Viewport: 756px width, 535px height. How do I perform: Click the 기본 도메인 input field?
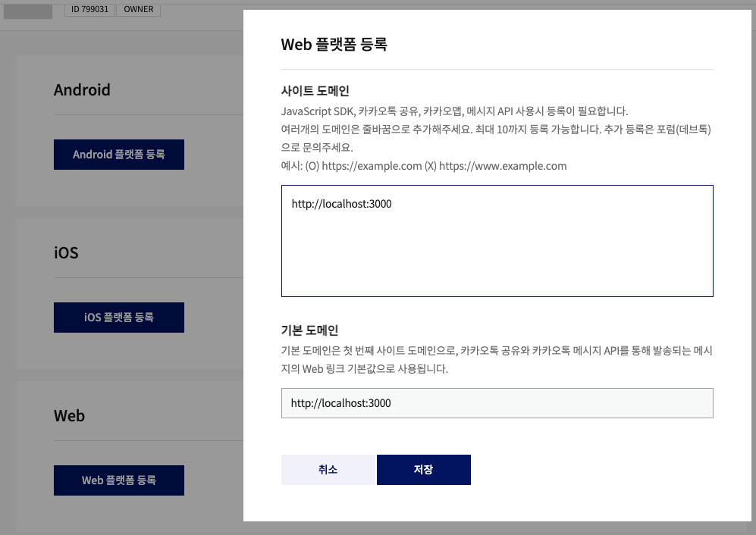click(x=497, y=403)
